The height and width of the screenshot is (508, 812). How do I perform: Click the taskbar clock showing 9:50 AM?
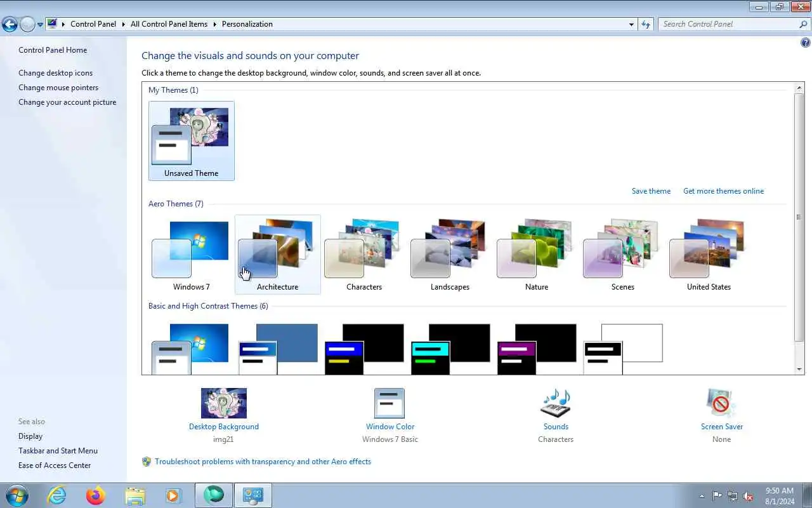[779, 495]
